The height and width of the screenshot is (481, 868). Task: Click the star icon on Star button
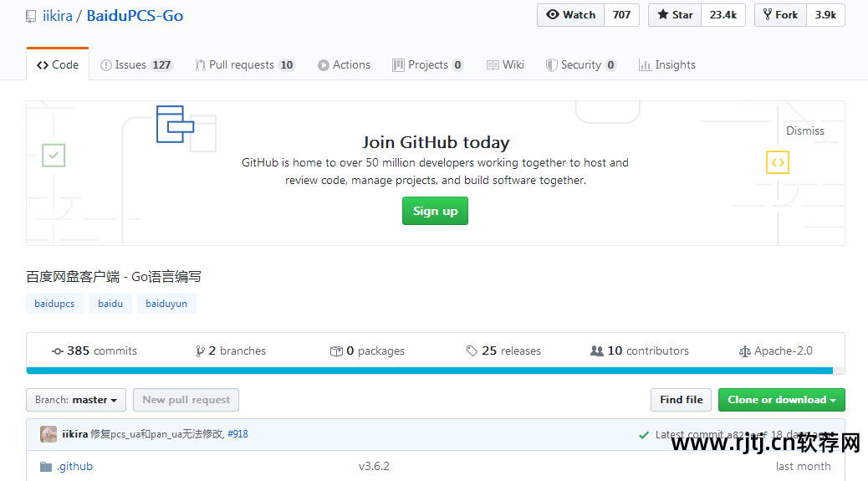[662, 14]
